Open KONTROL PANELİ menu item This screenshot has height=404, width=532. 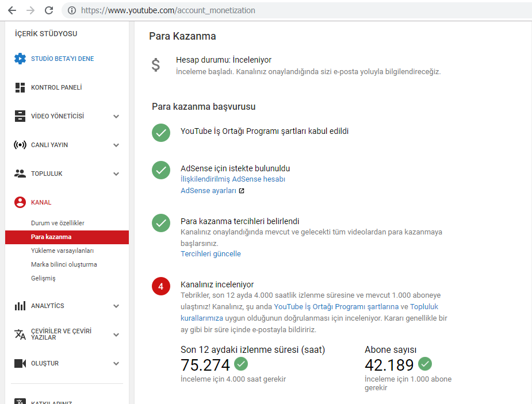[56, 87]
